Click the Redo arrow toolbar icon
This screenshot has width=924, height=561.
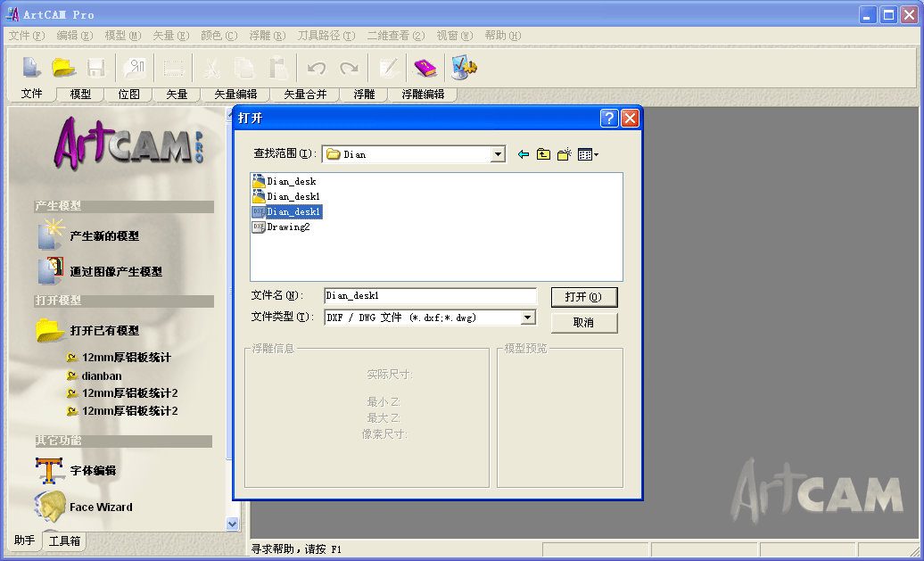pos(350,68)
